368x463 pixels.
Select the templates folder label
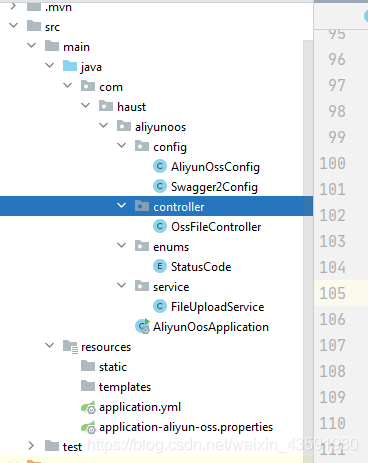click(125, 387)
